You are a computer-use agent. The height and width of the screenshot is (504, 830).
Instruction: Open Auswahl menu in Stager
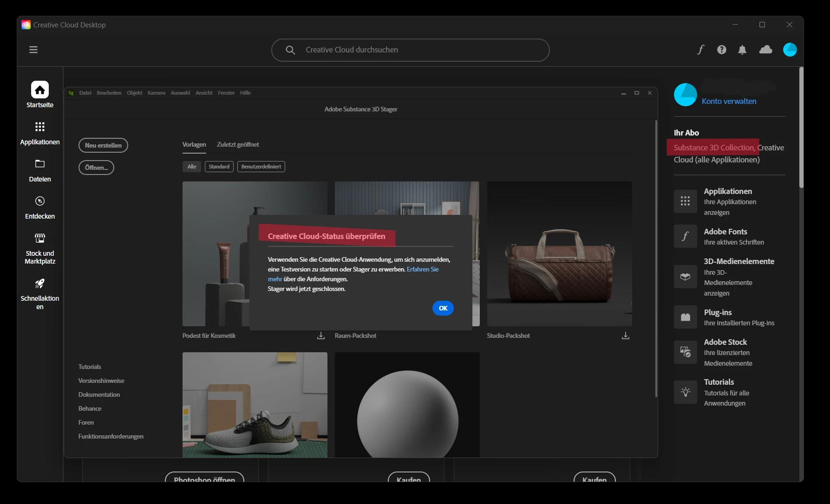coord(181,93)
